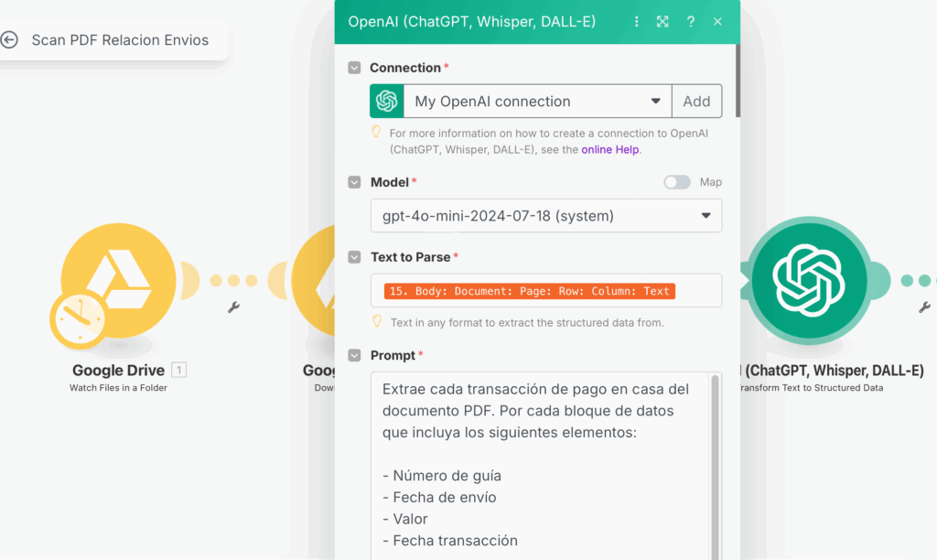Click the OpenAI panel title text

click(x=471, y=22)
